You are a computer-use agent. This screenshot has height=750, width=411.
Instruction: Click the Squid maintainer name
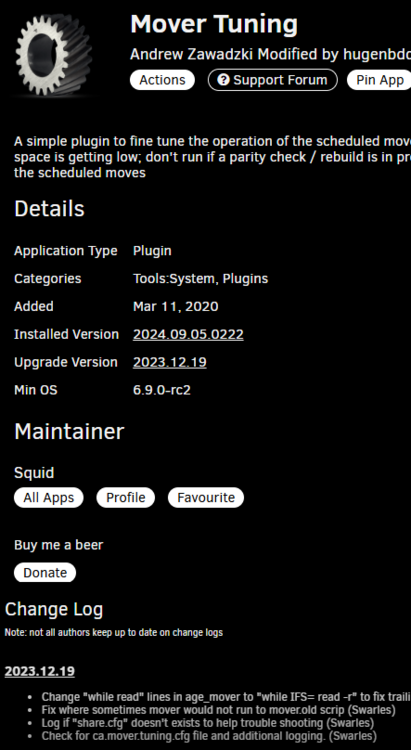(x=34, y=473)
